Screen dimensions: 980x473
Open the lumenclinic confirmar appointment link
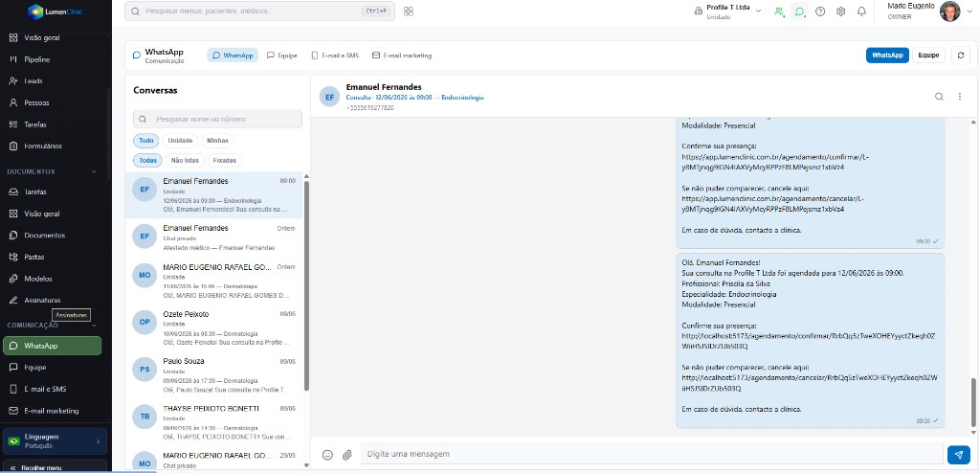tap(775, 162)
